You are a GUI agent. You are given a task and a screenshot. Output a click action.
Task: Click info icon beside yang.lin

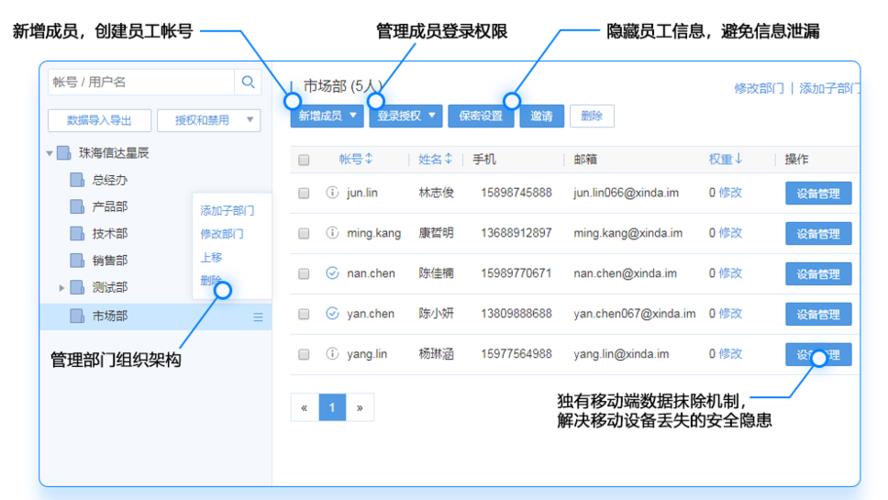click(x=333, y=354)
